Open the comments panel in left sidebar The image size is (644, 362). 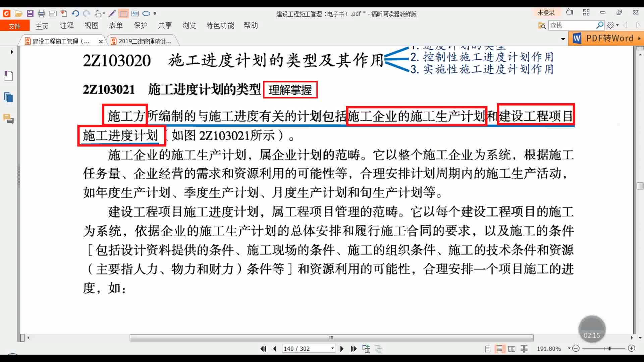coord(9,119)
